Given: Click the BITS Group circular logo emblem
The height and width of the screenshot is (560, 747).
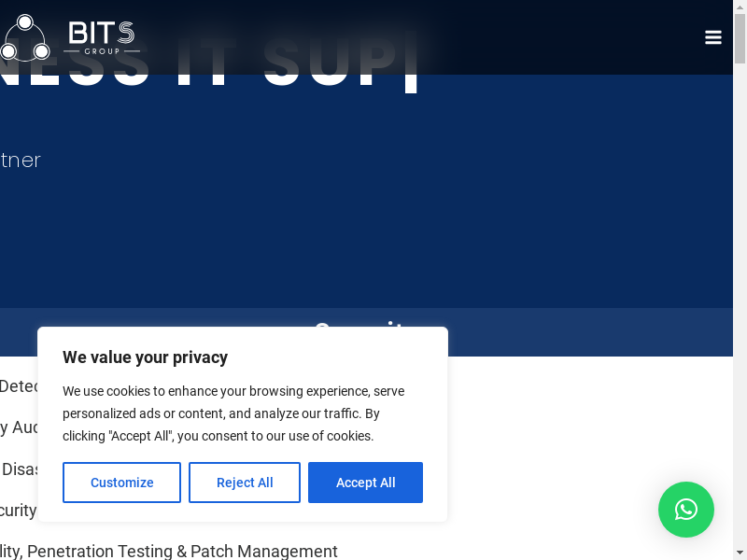Looking at the screenshot, I should (24, 39).
